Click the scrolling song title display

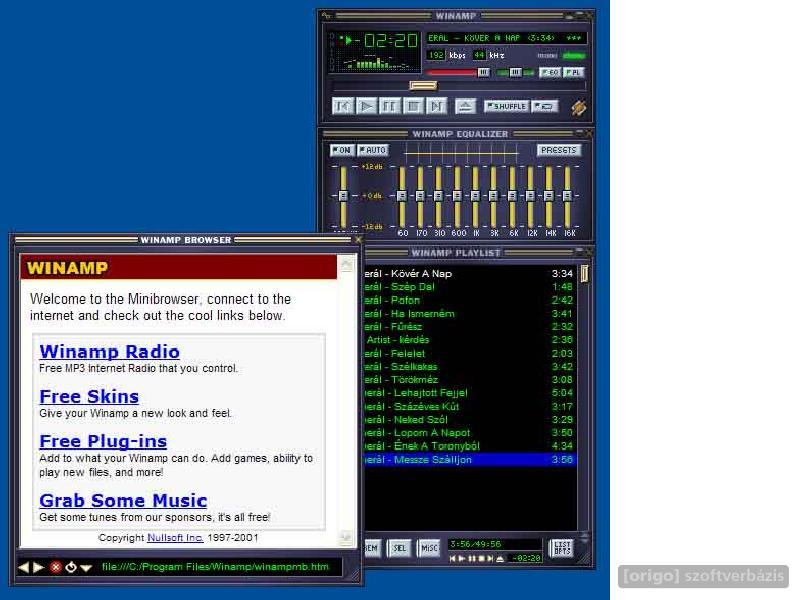pos(507,38)
